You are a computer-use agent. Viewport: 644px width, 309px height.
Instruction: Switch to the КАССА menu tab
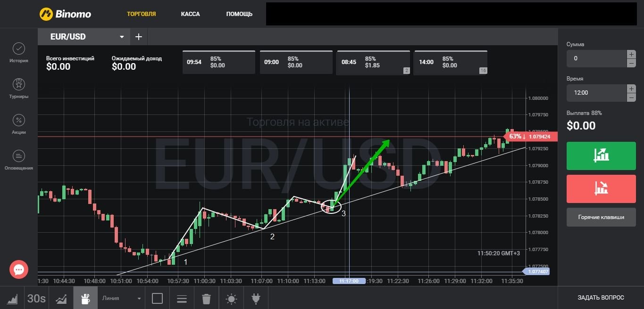[190, 14]
